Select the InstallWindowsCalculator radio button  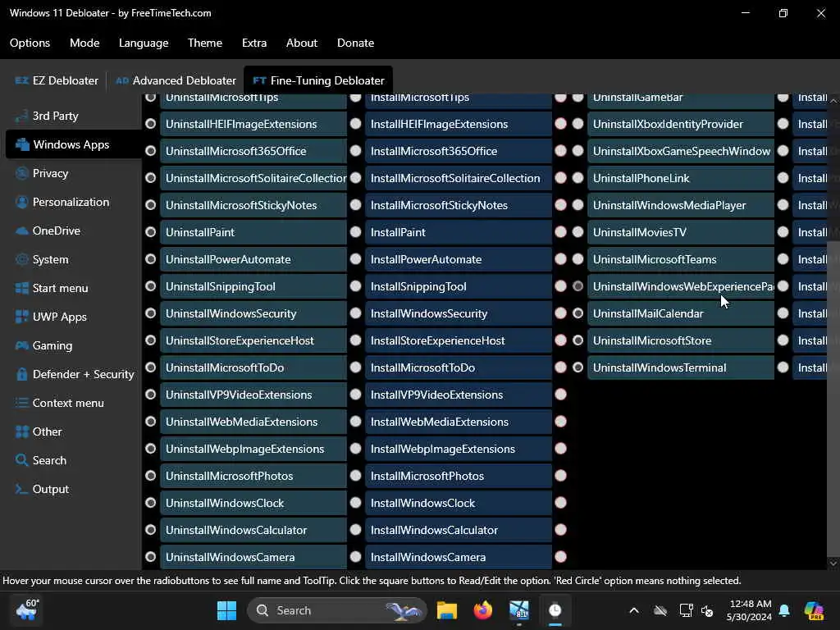pos(355,530)
